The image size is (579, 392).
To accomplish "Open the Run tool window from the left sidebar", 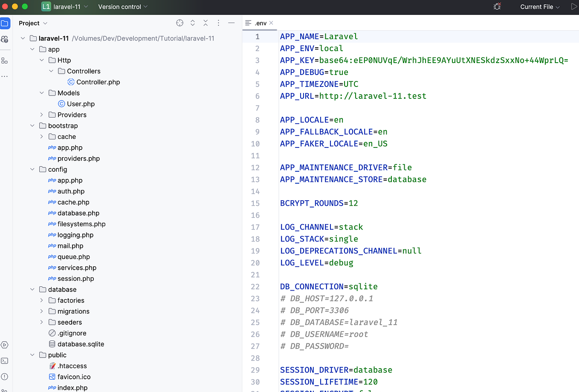I will pyautogui.click(x=5, y=345).
